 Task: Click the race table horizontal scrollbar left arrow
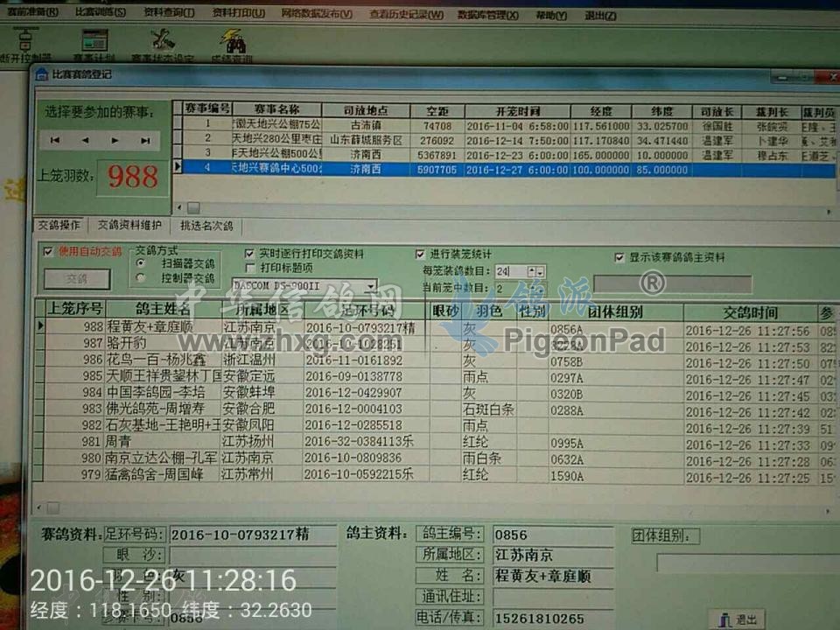pyautogui.click(x=179, y=207)
